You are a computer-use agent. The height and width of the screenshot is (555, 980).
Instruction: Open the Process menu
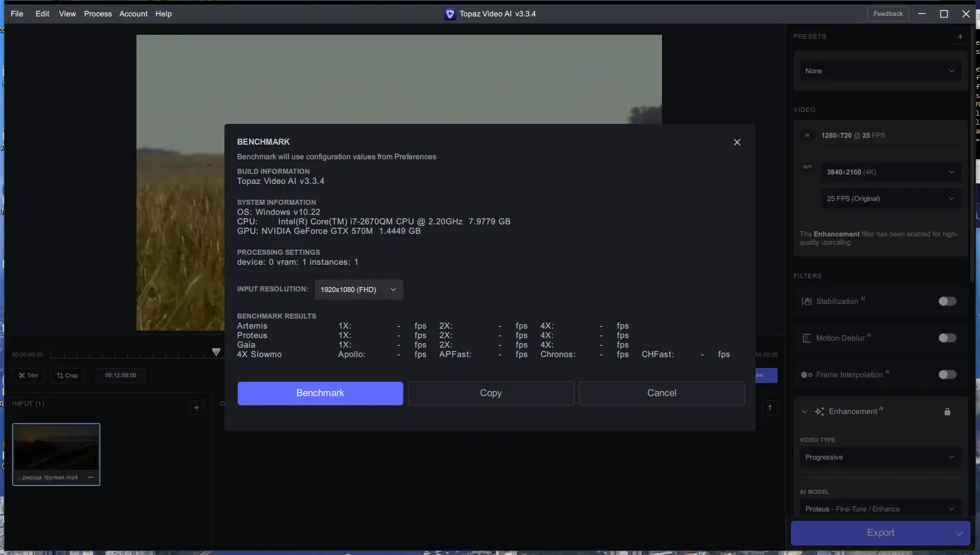pyautogui.click(x=98, y=14)
